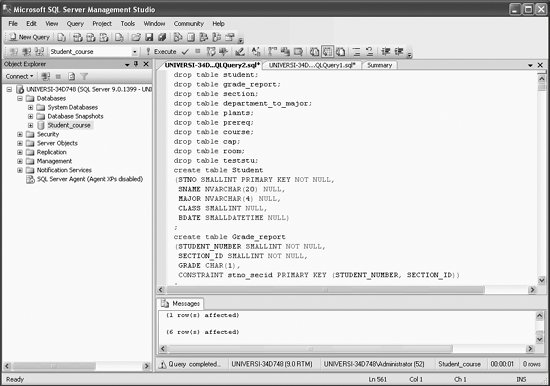Click the Messages pane horizontal scrollbar
This screenshot has height=386, width=550.
point(309,348)
